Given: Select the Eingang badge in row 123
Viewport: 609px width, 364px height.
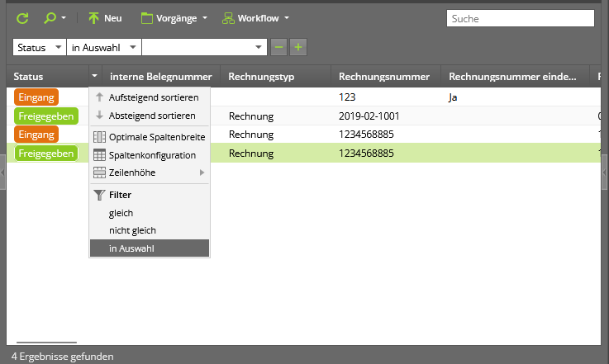Looking at the screenshot, I should coord(36,97).
